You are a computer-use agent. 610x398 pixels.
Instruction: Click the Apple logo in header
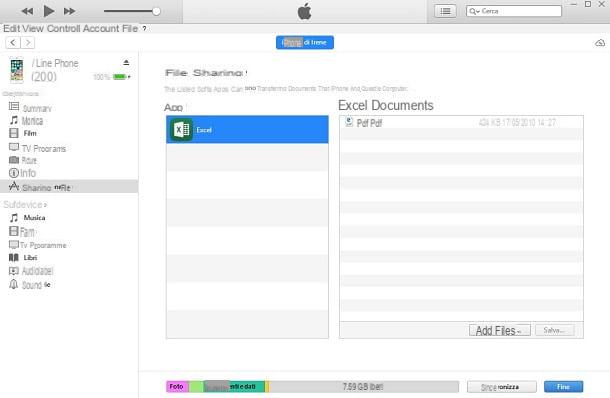(x=304, y=11)
